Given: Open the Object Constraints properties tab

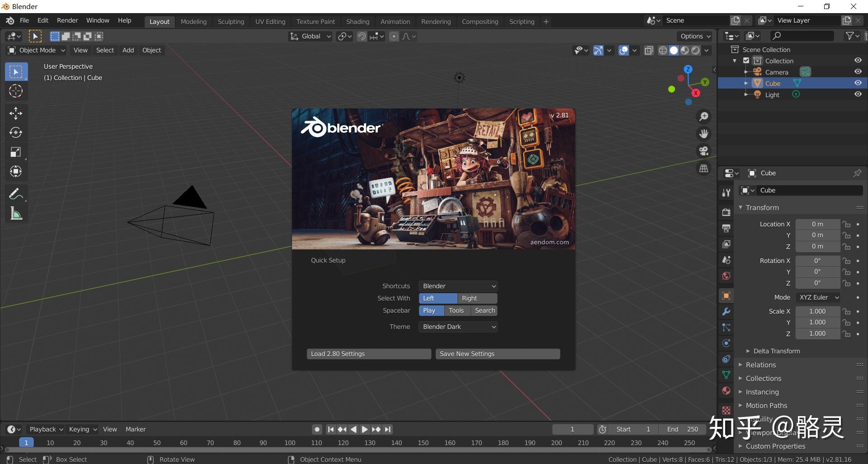Looking at the screenshot, I should [726, 359].
